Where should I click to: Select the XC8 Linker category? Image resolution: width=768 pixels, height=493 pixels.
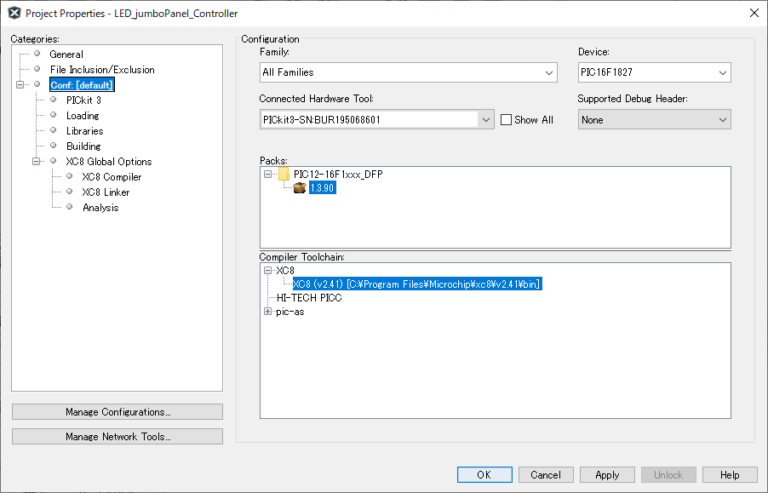coord(105,192)
